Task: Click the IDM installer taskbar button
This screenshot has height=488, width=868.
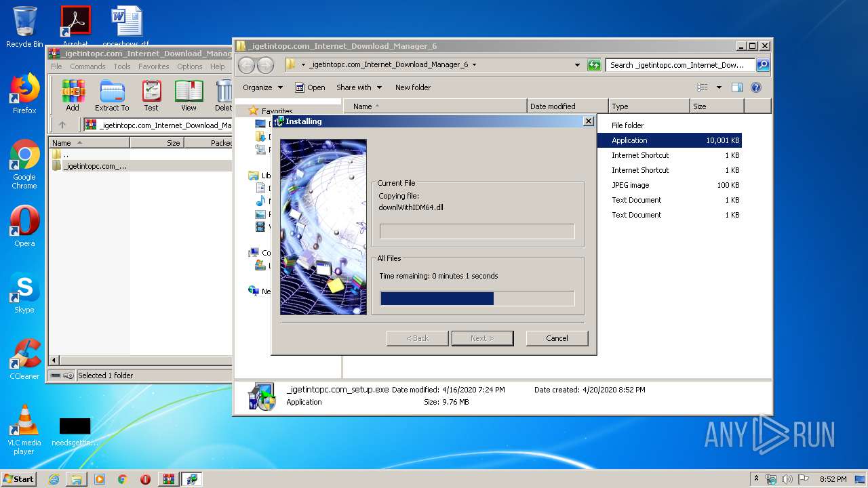Action: tap(192, 479)
